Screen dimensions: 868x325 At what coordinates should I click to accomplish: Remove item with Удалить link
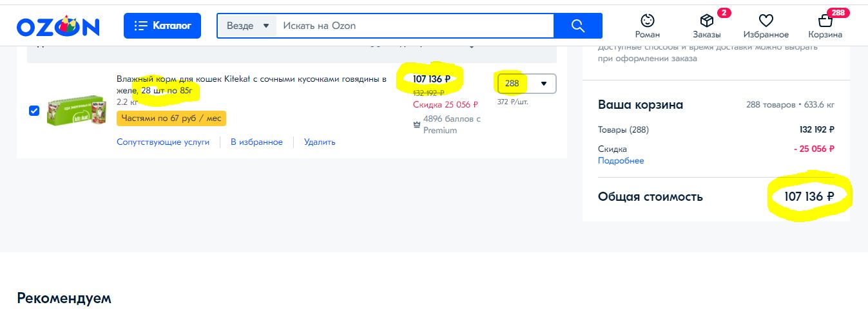pos(320,142)
